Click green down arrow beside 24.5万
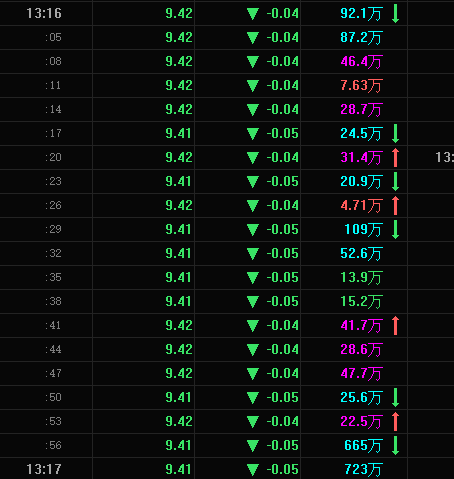Viewport: 454px width, 479px height. [396, 133]
